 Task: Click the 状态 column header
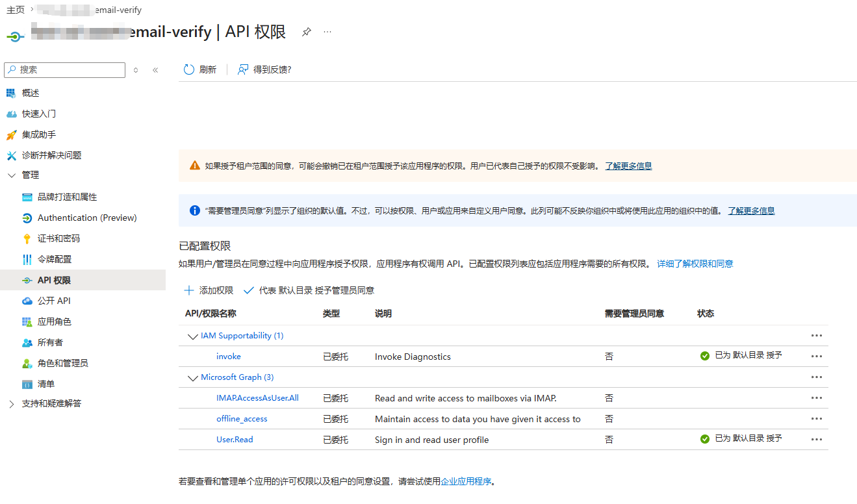click(706, 313)
